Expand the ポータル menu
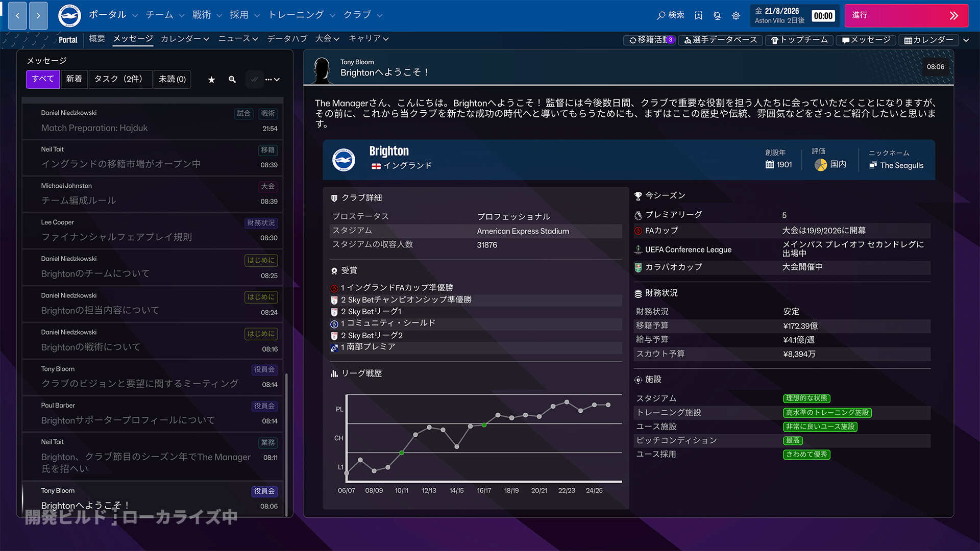Screen dimensions: 980x551 click(113, 15)
